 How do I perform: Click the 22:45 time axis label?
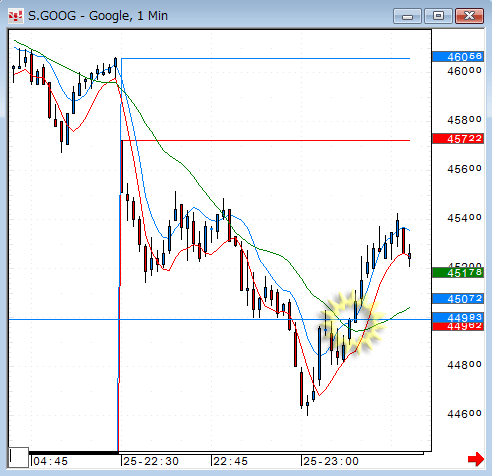[x=230, y=461]
